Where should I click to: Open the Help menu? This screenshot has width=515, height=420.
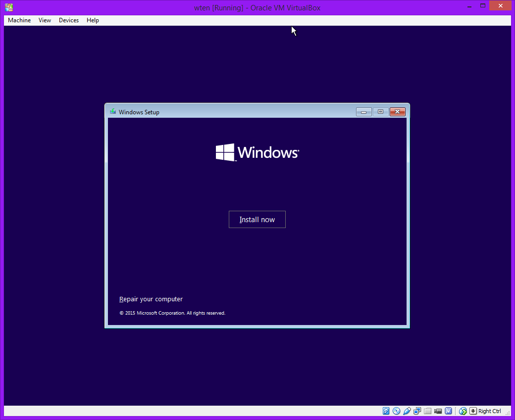(x=93, y=20)
